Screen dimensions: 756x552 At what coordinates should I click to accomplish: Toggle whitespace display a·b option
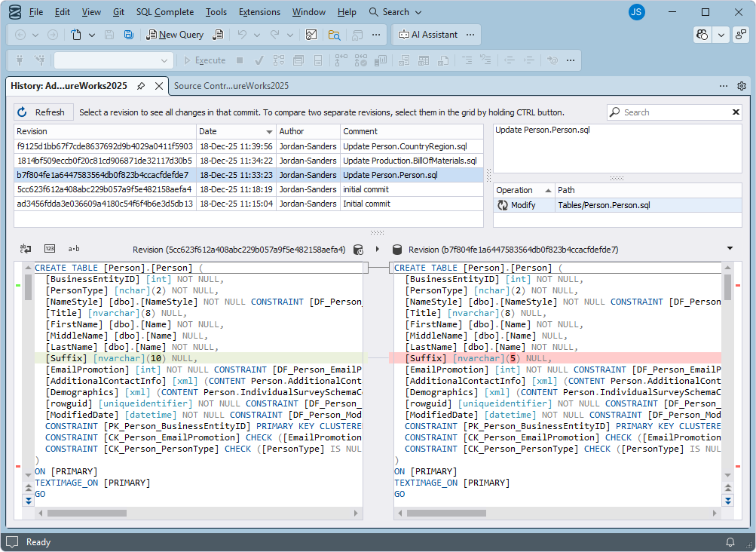[74, 248]
